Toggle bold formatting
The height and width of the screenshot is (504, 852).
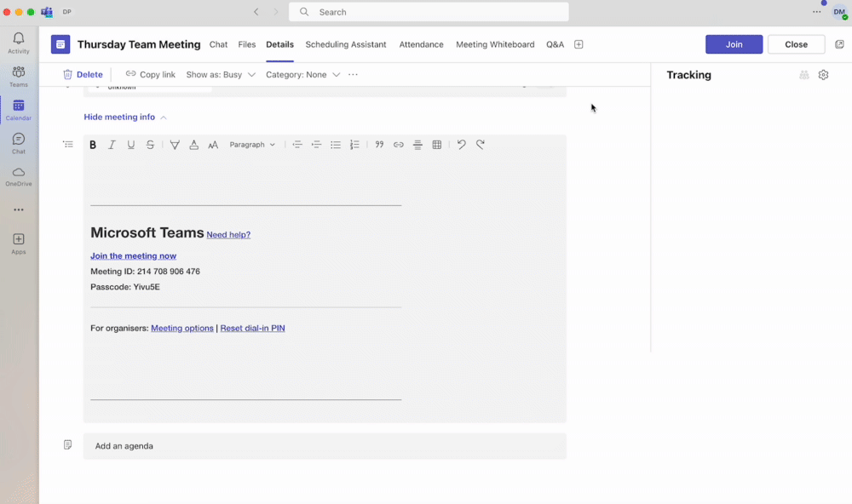[x=93, y=145]
